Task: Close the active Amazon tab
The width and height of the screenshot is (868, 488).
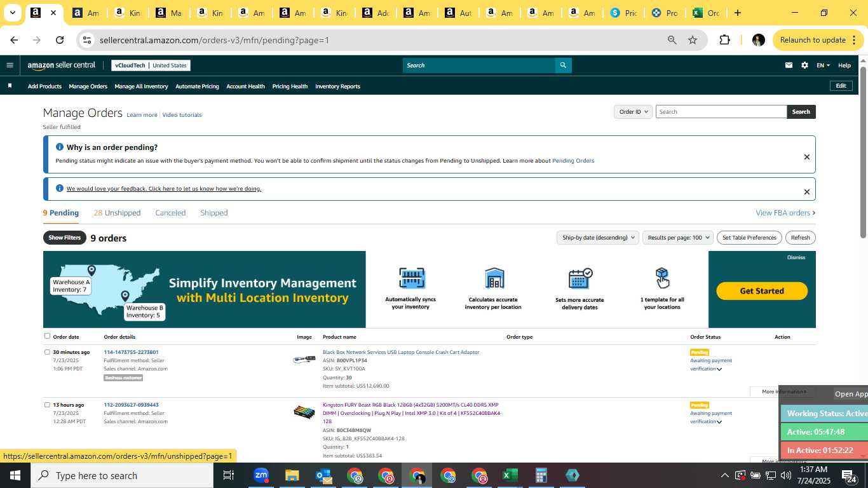Action: tap(53, 13)
